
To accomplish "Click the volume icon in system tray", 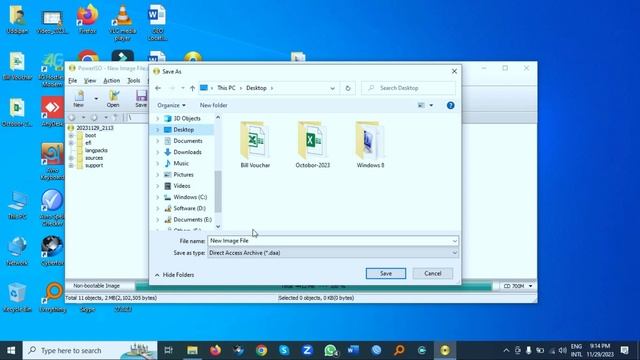I will 563,350.
